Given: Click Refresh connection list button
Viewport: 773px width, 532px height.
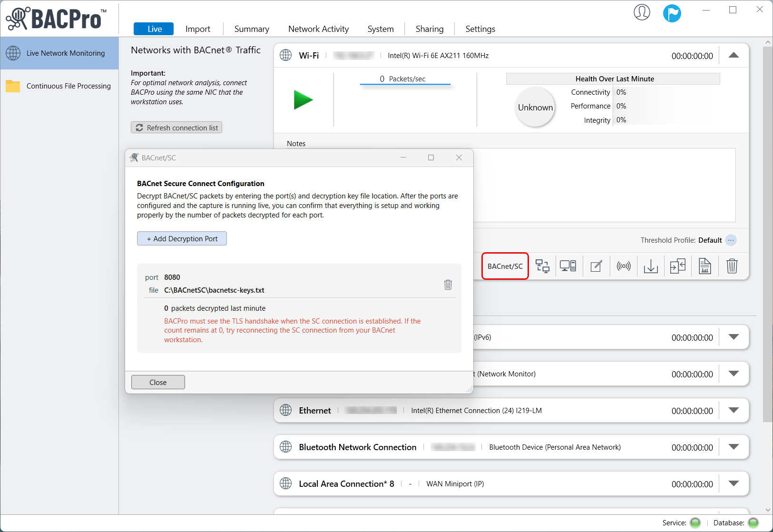Looking at the screenshot, I should 176,128.
